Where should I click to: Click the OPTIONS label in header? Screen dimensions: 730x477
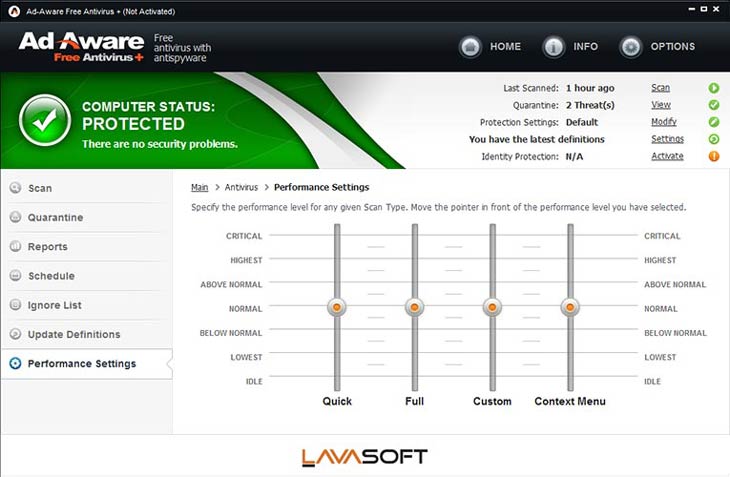[x=673, y=47]
